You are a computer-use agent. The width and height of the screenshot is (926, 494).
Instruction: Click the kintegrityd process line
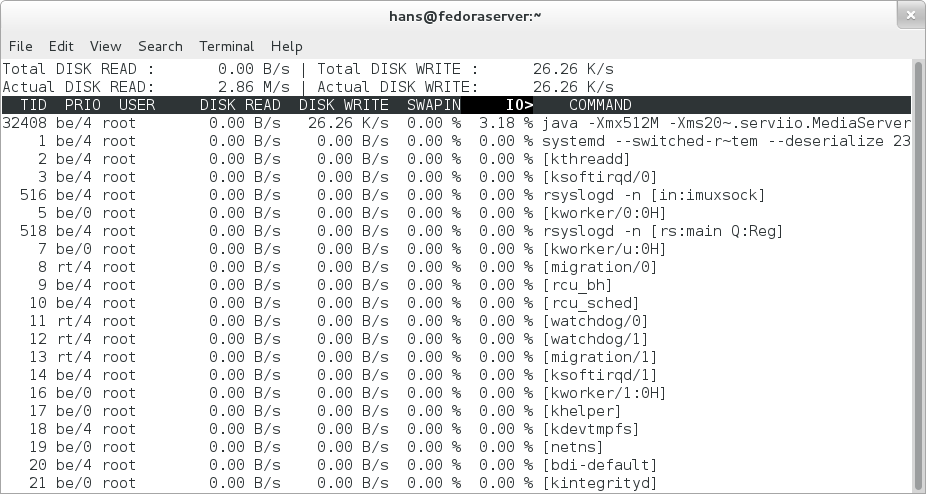455,483
